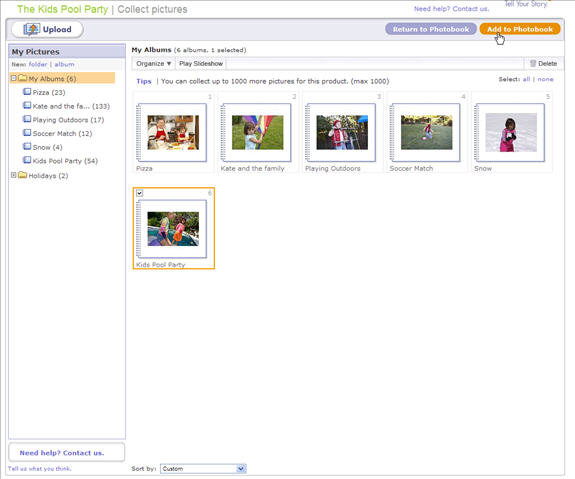
Task: Select My Albums (6) in tree
Action: 52,78
